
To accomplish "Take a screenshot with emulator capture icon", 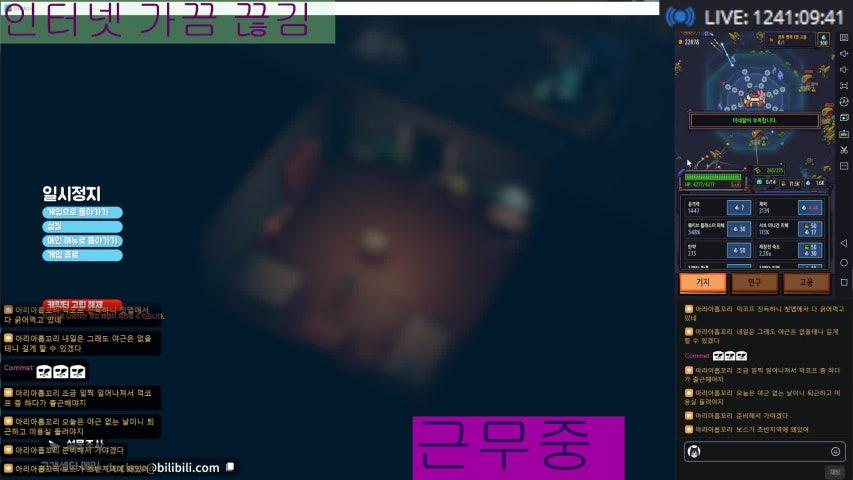I will (x=844, y=118).
